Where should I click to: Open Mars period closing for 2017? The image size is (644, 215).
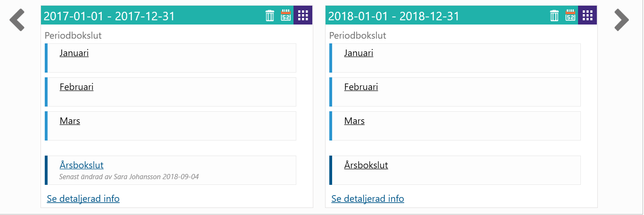click(70, 121)
